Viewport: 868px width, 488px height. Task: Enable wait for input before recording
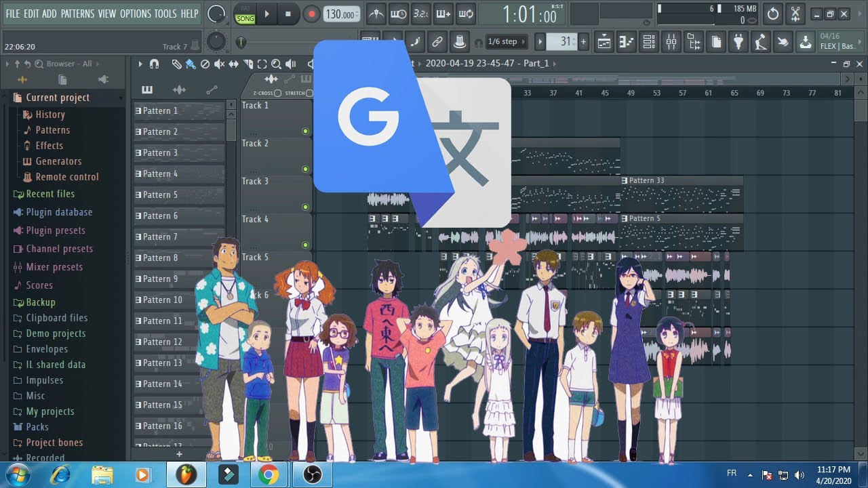coord(399,14)
